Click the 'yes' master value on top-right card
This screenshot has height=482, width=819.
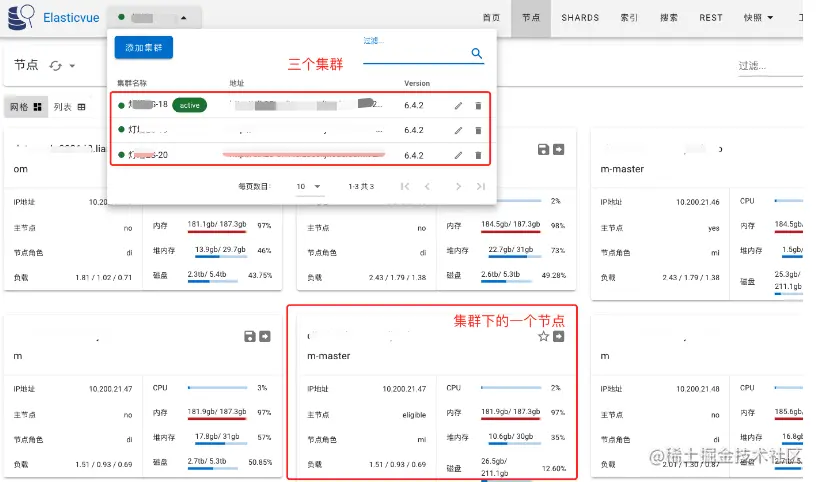[713, 228]
